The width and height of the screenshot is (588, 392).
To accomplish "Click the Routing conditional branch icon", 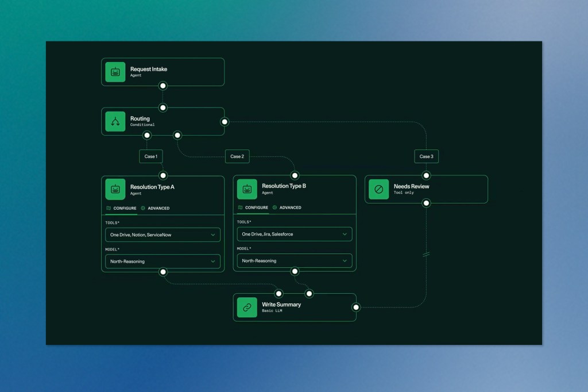I will point(115,121).
